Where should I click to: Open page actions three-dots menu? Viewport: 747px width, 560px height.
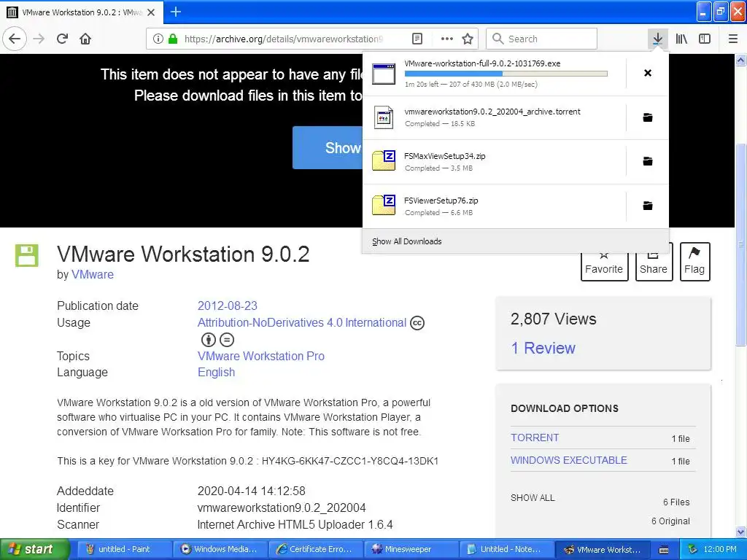tap(447, 39)
